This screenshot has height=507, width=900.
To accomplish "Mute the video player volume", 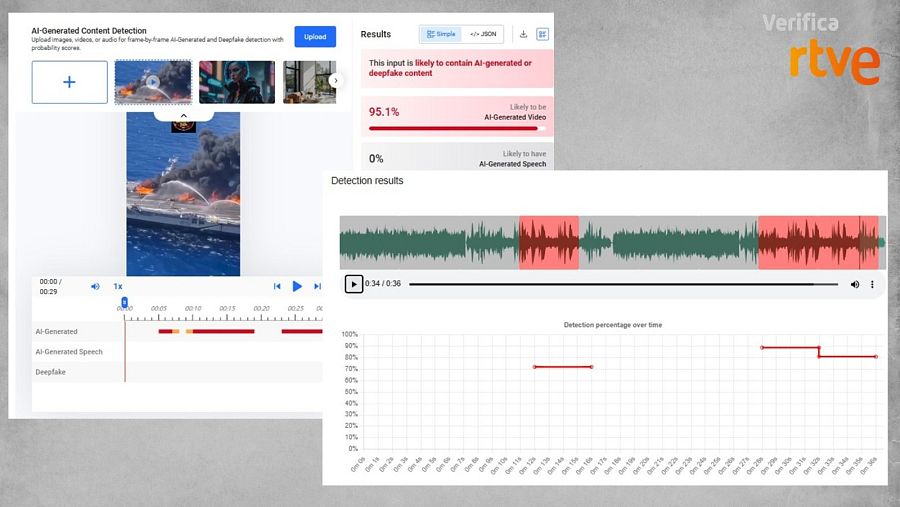I will click(96, 286).
